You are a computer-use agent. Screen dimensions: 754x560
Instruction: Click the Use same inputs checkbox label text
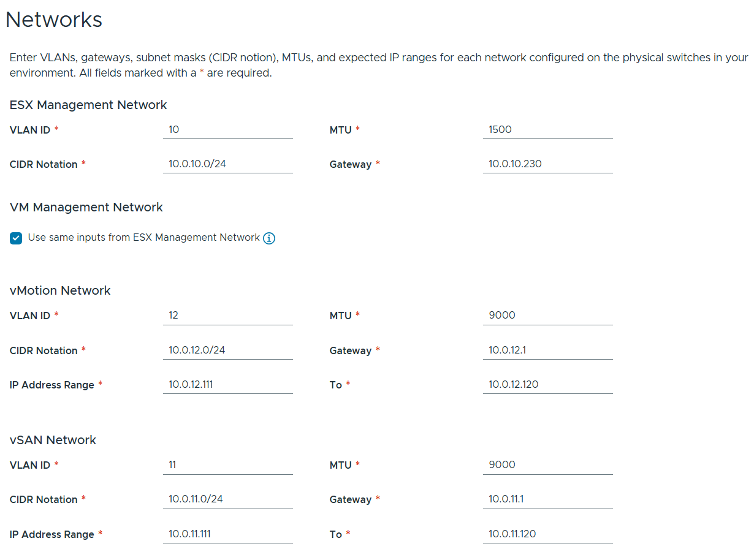pyautogui.click(x=144, y=238)
